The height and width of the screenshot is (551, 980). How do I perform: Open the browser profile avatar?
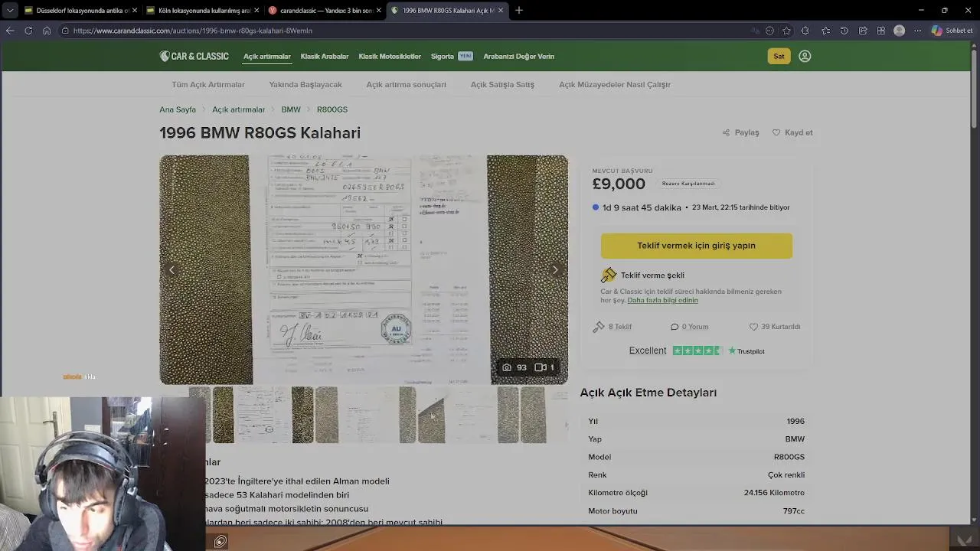[x=900, y=31]
